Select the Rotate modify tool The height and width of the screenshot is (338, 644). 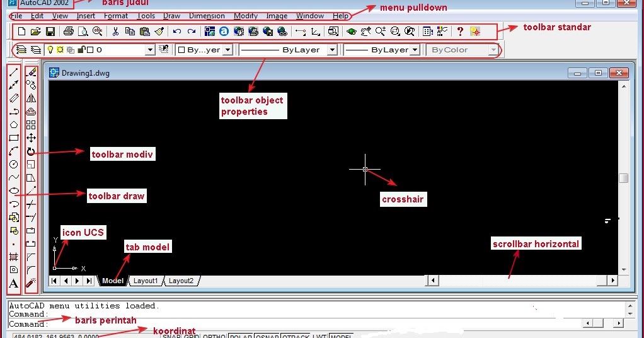pyautogui.click(x=31, y=151)
